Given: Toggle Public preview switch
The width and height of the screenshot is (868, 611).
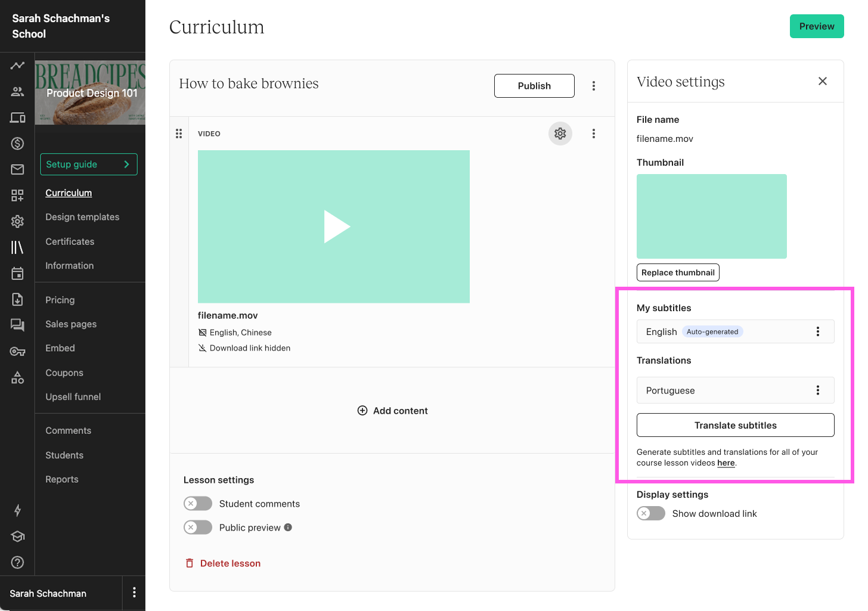Looking at the screenshot, I should (x=198, y=528).
